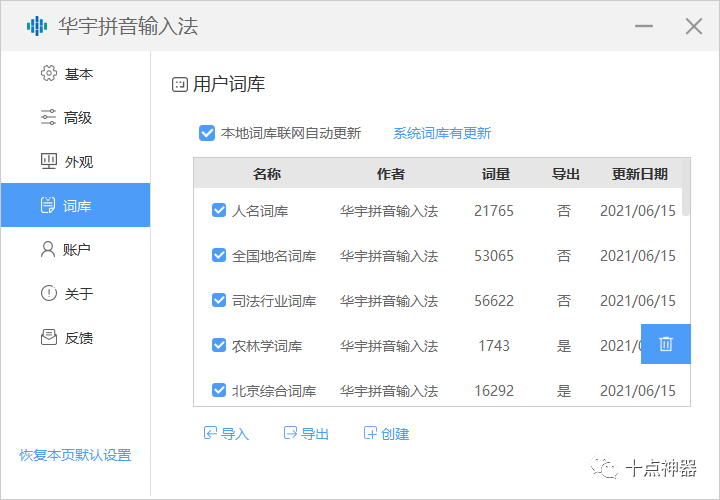
Task: Click word count 53065
Action: (494, 256)
